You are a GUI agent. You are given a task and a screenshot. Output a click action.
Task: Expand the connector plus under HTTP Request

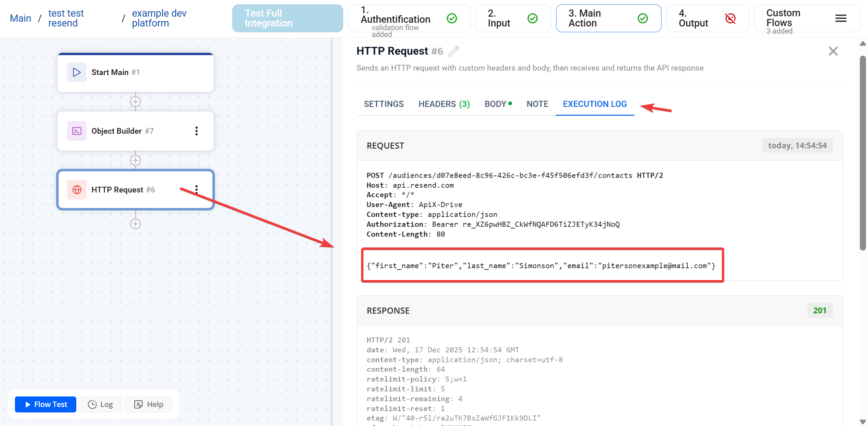[135, 223]
